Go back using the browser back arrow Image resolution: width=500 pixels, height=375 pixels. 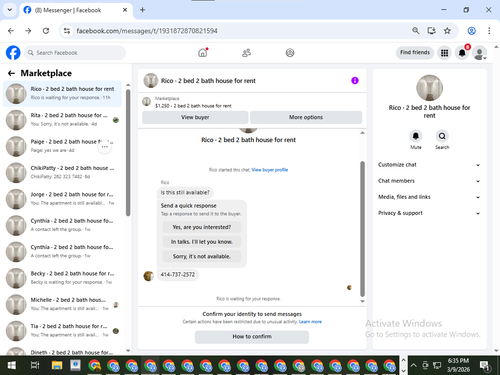pos(11,31)
